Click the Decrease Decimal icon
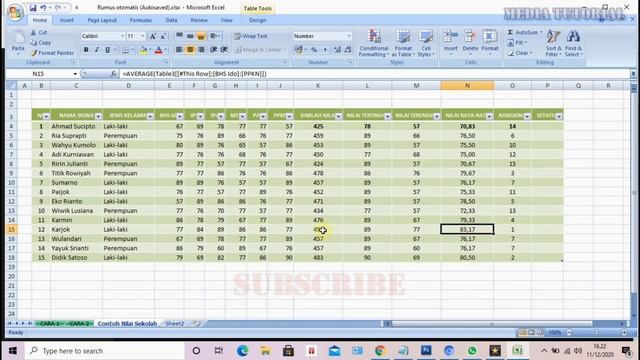Screen dimensions: 640x360 [348, 50]
